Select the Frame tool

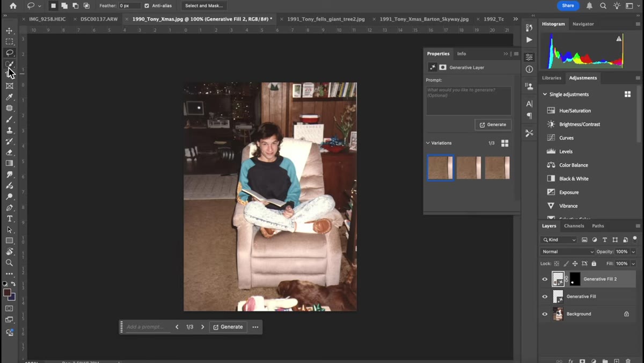click(9, 86)
